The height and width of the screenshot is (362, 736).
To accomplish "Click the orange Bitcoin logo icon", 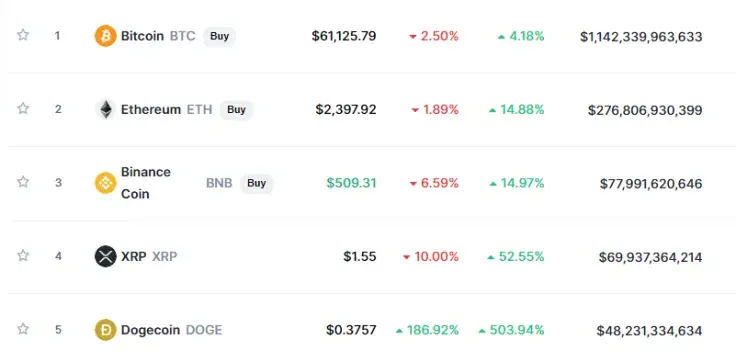I will [105, 36].
